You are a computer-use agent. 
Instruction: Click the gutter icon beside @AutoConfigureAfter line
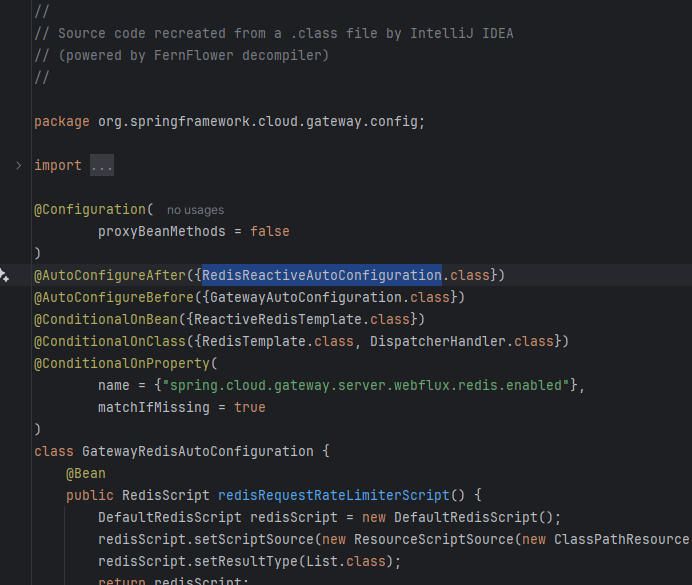point(5,275)
